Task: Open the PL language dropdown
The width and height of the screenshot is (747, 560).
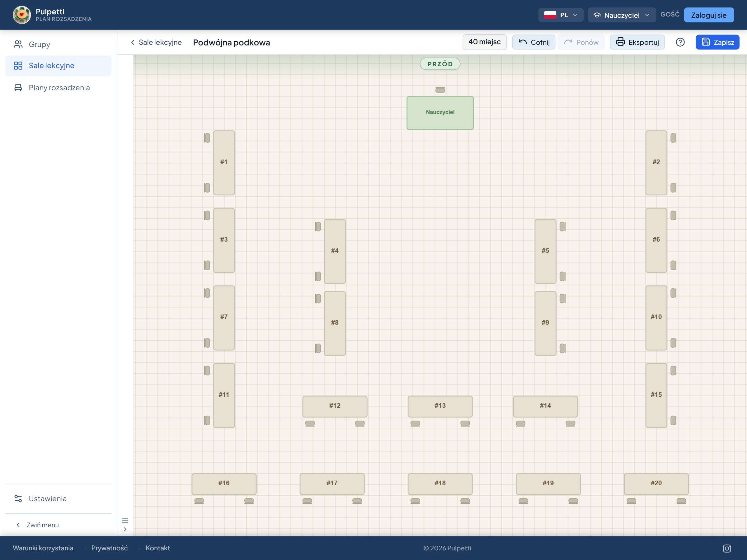Action: [561, 15]
